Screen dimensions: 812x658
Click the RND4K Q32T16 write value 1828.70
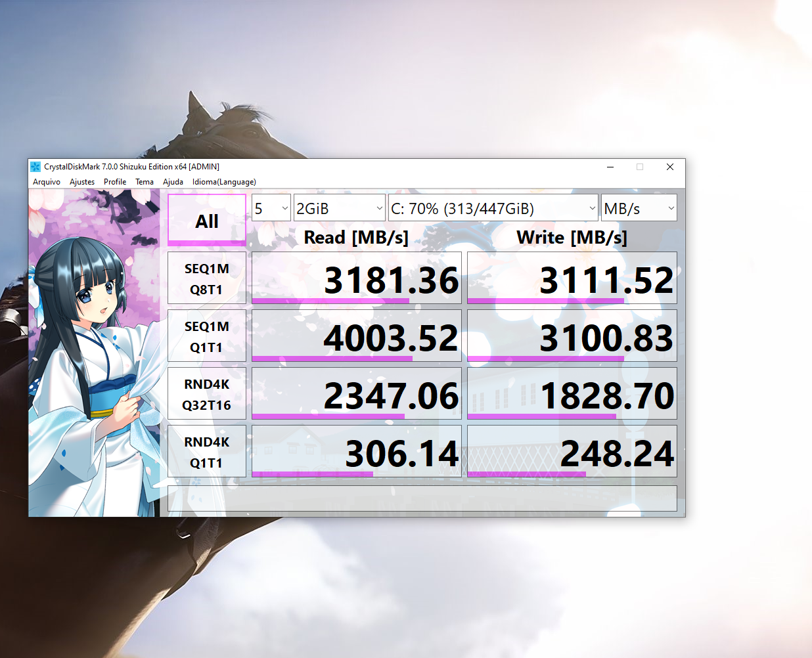[572, 393]
